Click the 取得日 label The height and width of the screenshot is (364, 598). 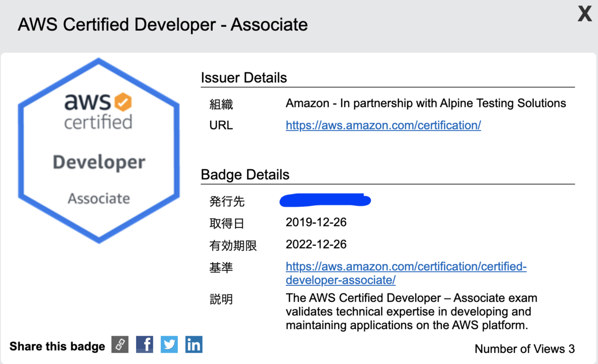[227, 224]
